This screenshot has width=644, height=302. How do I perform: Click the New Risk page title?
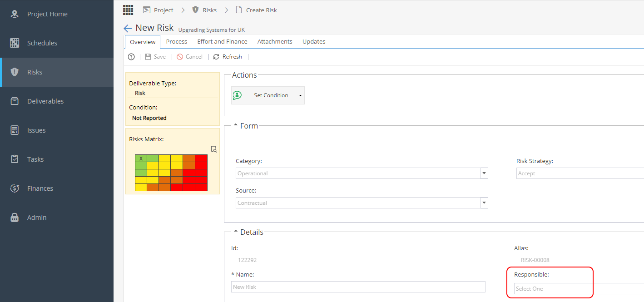pos(154,28)
